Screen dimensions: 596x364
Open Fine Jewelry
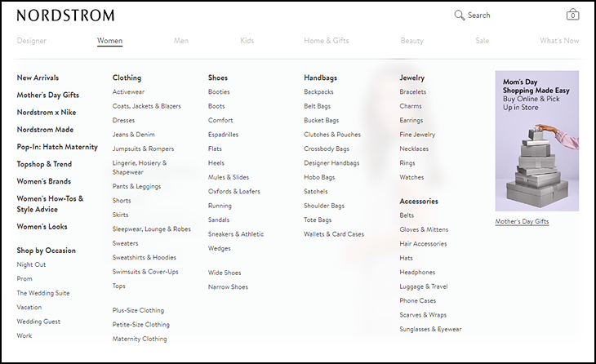point(417,135)
